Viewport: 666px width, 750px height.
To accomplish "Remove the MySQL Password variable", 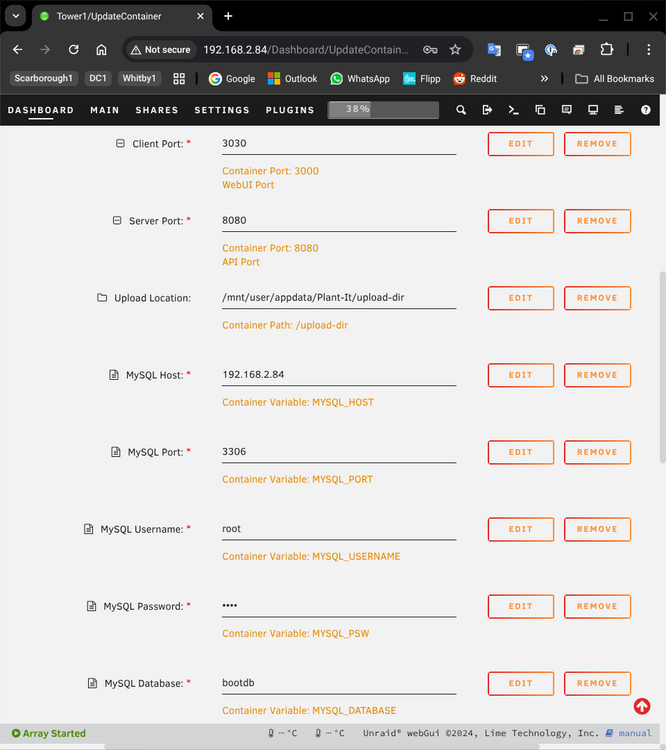I will [597, 606].
